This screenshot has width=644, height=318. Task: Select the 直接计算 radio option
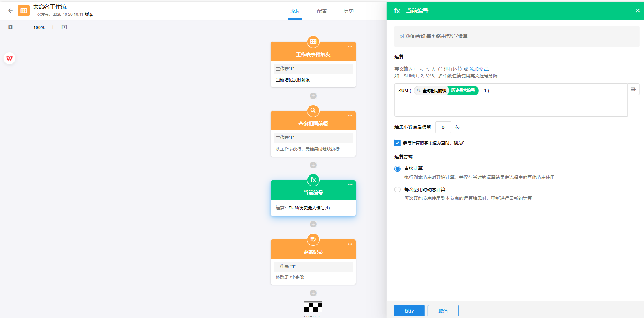[397, 169]
